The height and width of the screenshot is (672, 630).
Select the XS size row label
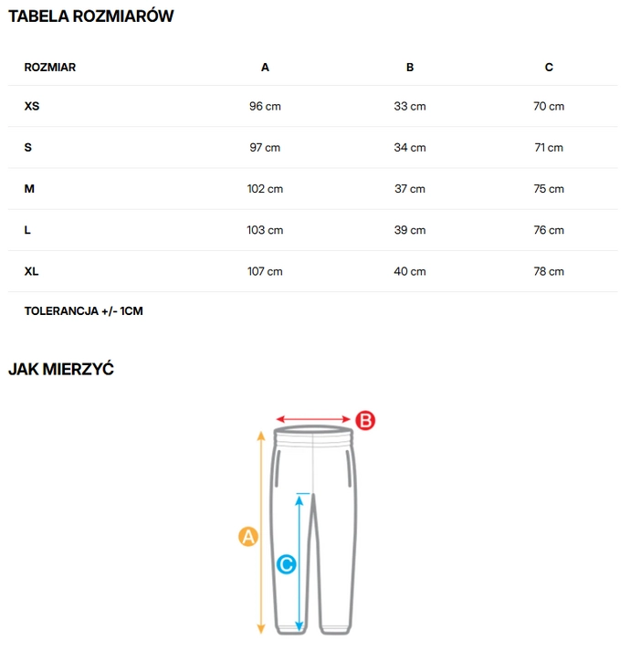click(32, 106)
